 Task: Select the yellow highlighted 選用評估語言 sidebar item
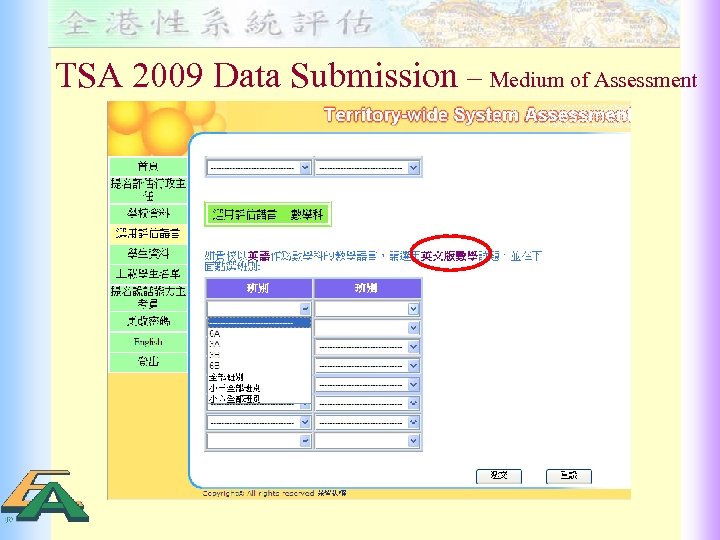point(148,234)
